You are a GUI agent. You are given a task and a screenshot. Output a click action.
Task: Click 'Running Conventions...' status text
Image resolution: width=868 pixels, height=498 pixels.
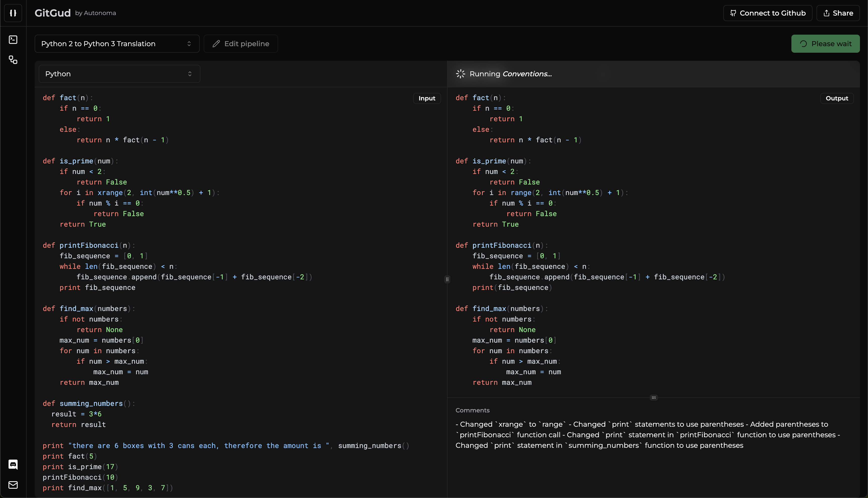510,74
